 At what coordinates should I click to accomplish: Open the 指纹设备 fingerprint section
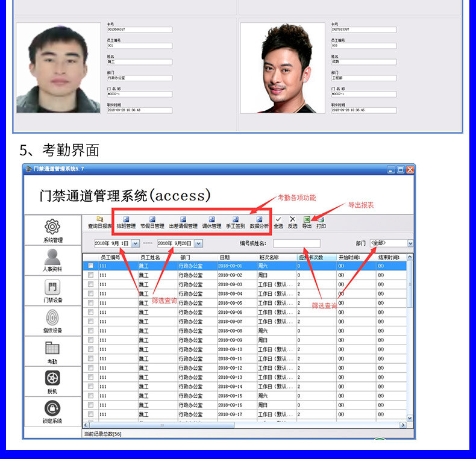click(x=52, y=319)
